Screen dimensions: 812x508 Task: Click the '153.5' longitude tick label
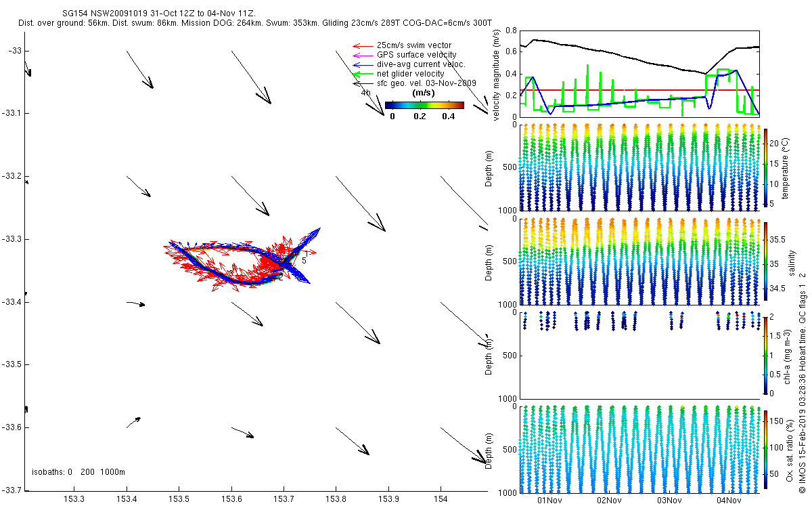click(179, 500)
